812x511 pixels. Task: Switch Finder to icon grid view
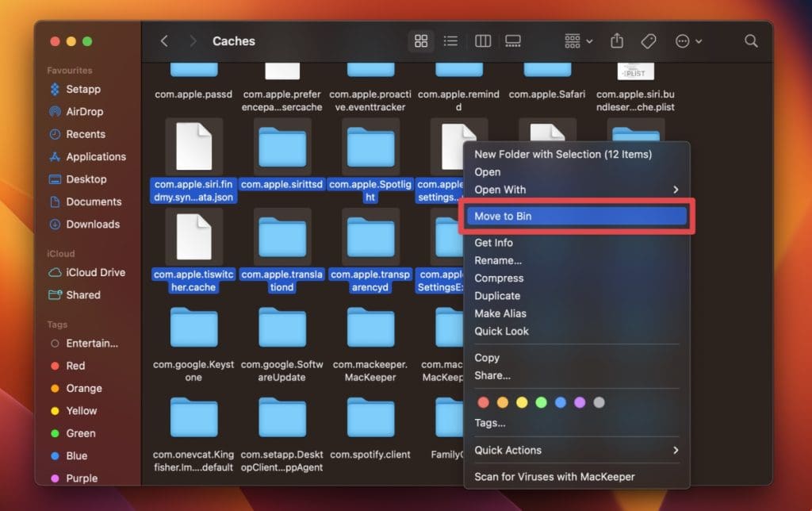click(x=421, y=41)
